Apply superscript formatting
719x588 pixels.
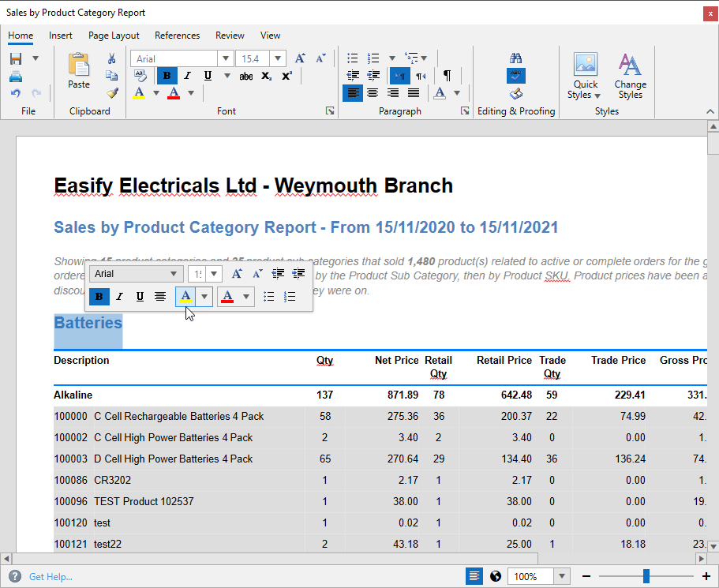point(286,76)
